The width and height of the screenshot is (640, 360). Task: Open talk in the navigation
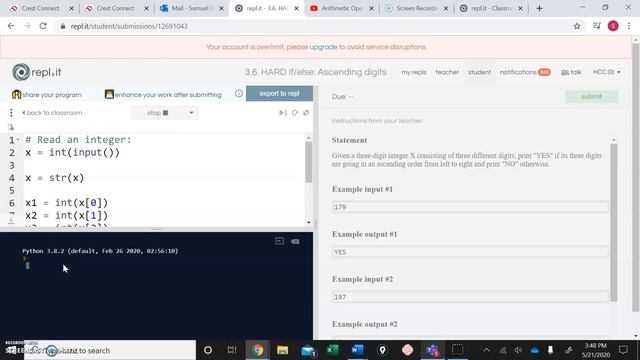coord(571,72)
